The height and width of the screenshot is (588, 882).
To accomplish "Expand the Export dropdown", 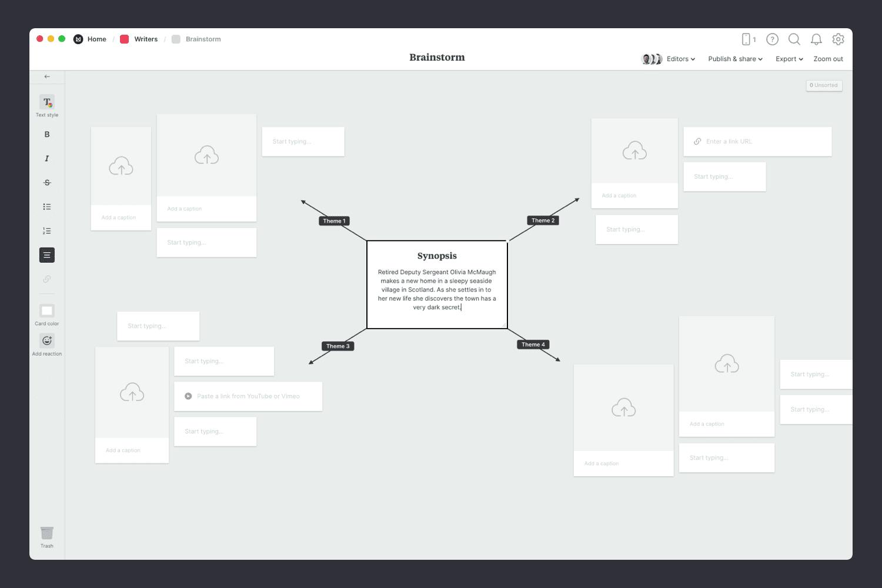I will 789,59.
